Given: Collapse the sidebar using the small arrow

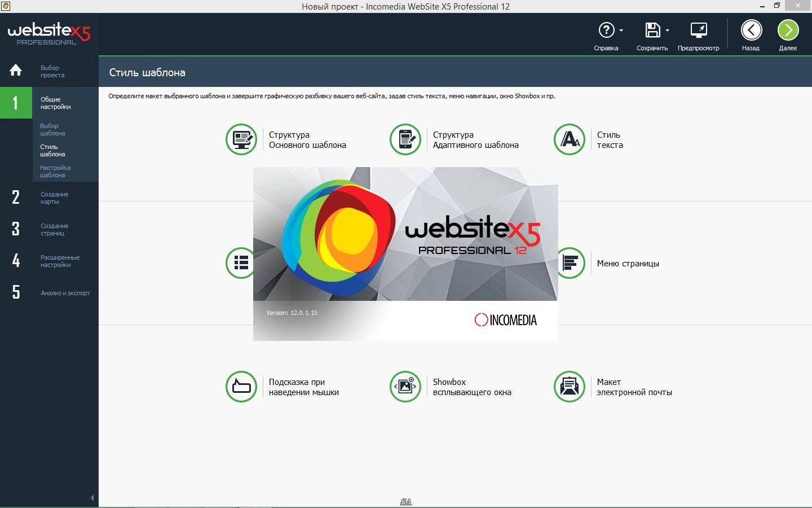Looking at the screenshot, I should tap(92, 498).
